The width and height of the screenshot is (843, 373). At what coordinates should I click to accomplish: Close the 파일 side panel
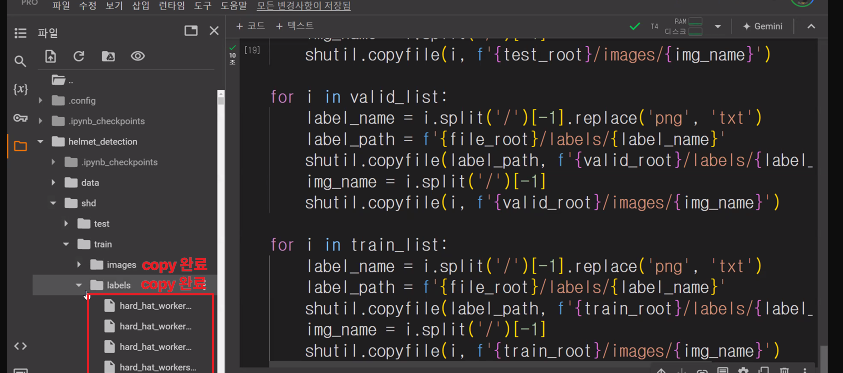click(x=214, y=31)
